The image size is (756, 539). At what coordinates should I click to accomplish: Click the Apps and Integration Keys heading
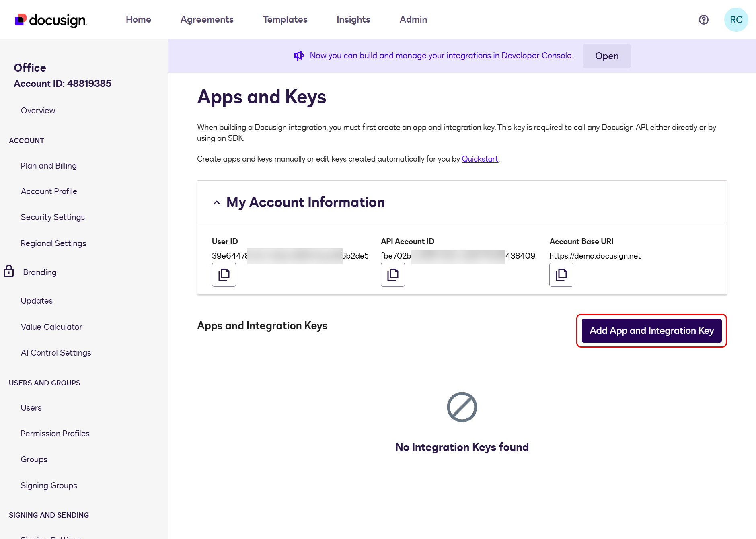click(262, 326)
